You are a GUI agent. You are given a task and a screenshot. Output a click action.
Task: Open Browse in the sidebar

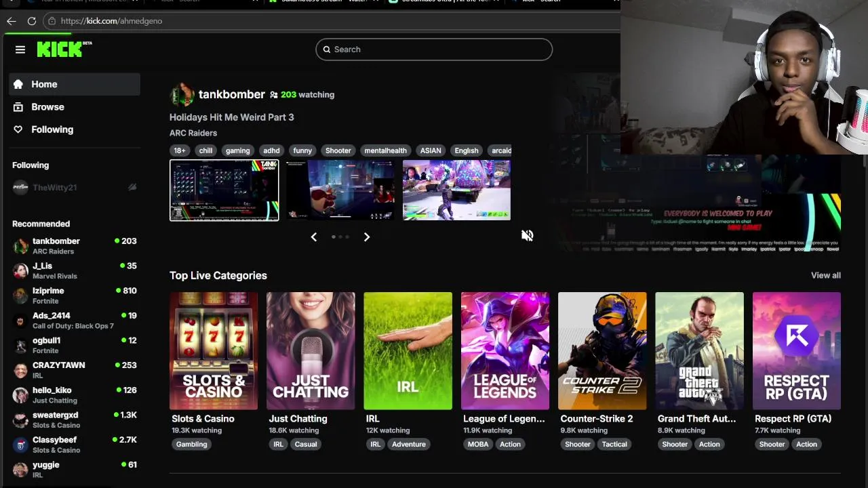point(75,107)
